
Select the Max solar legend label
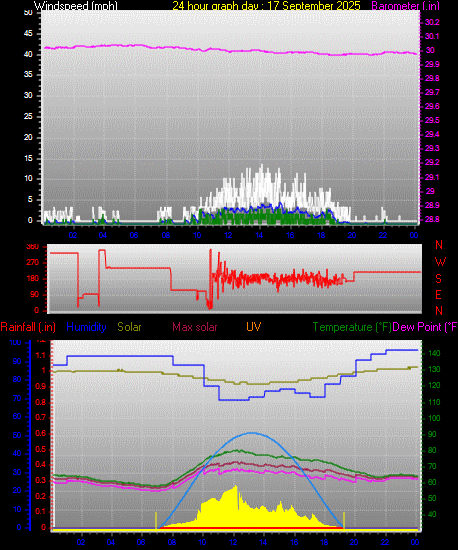(195, 327)
